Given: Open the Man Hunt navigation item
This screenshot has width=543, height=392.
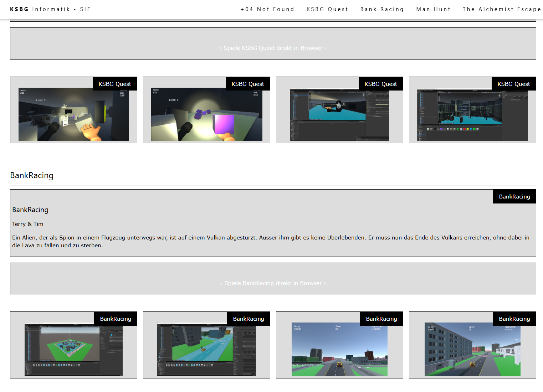Looking at the screenshot, I should click(433, 9).
